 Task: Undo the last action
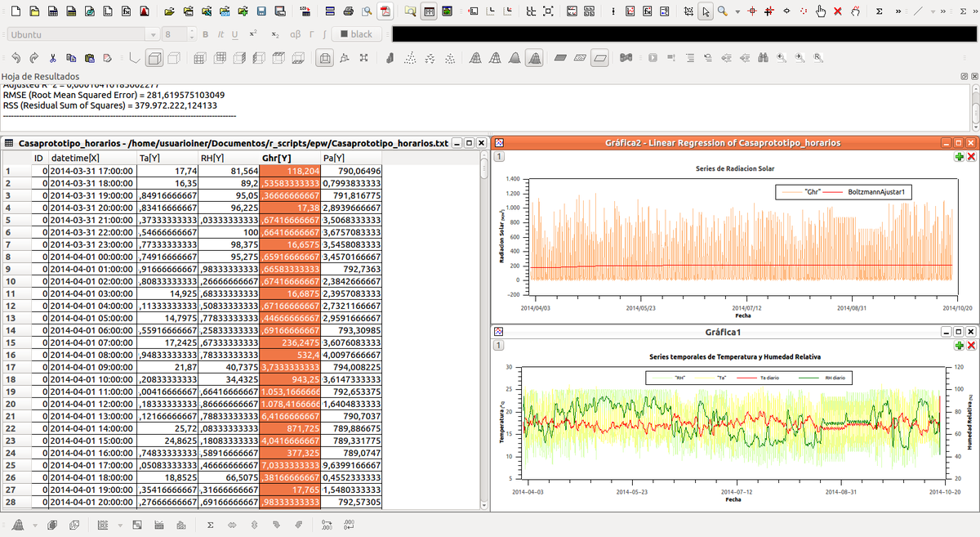[x=16, y=58]
